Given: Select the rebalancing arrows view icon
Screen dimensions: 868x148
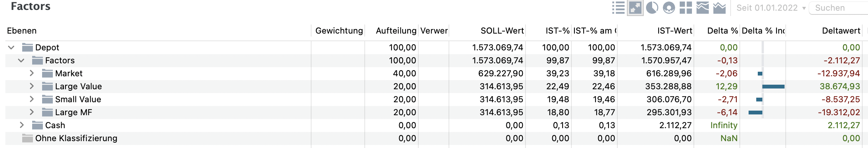Looking at the screenshot, I should coord(635,8).
